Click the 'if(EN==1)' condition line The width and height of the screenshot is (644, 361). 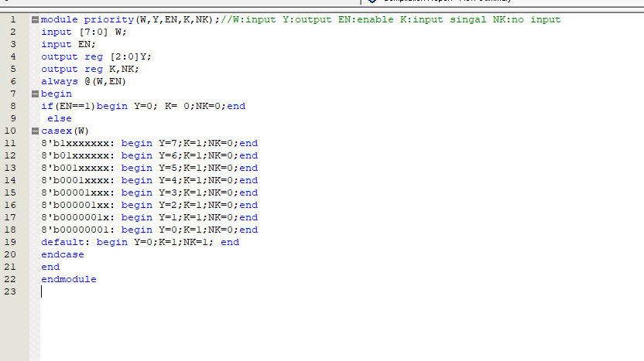143,106
